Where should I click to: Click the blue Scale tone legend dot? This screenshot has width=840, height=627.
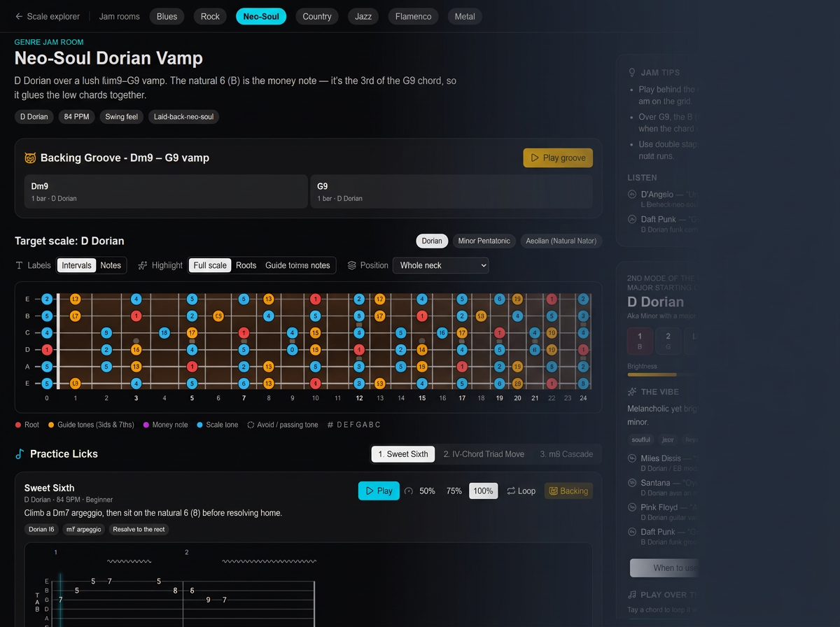199,425
